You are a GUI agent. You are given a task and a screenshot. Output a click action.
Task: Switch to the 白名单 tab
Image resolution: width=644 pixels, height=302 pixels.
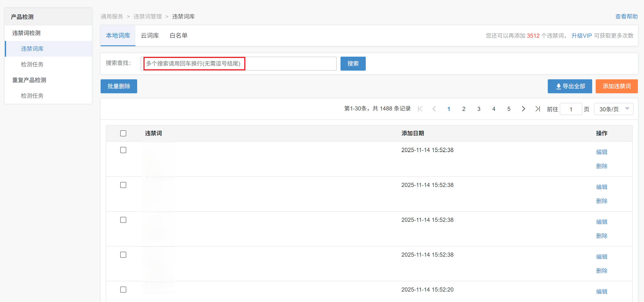[178, 36]
